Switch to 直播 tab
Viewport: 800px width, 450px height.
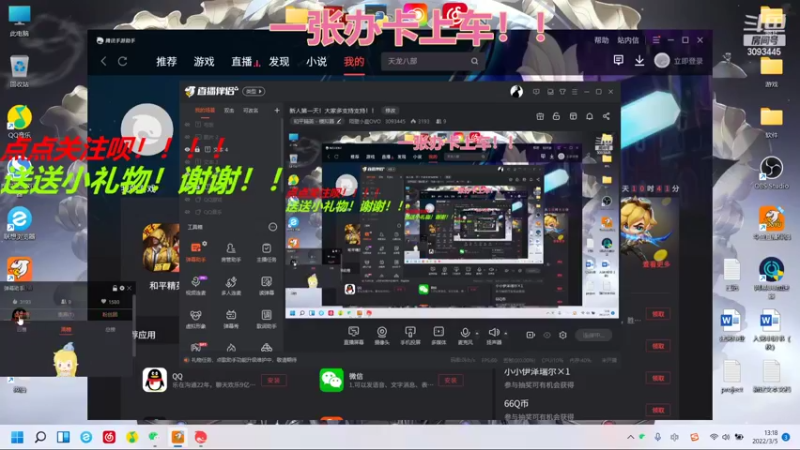[242, 62]
